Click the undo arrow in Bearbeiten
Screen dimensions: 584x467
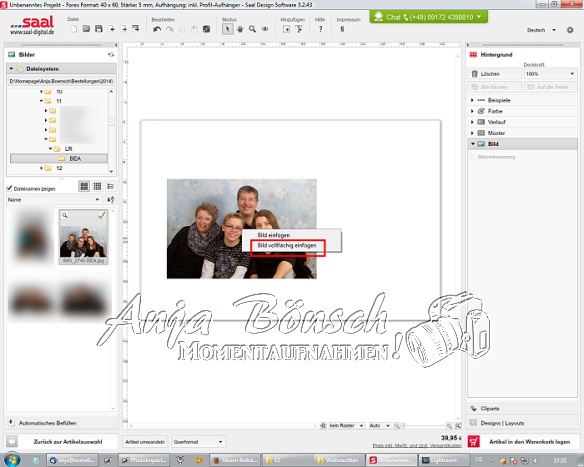point(157,29)
